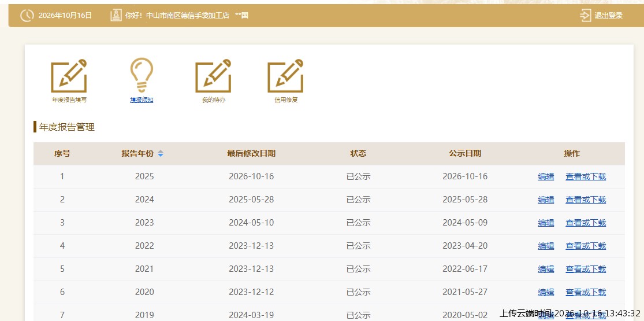Click publication date 2023-04-20
This screenshot has width=644, height=321.
(x=465, y=246)
